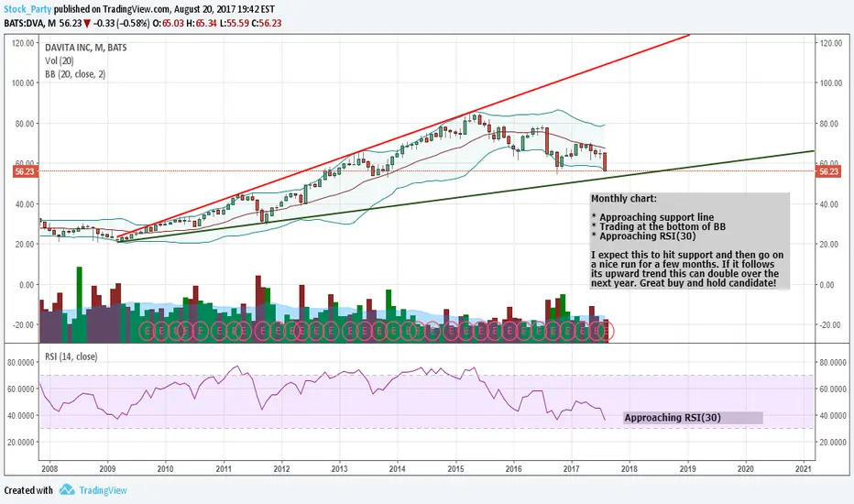Click the 2015 year label on time axis
Viewport: 854px width, 504px height.
click(456, 468)
